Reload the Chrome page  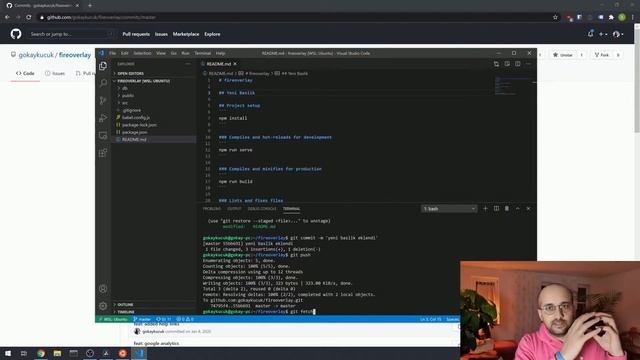click(x=29, y=17)
